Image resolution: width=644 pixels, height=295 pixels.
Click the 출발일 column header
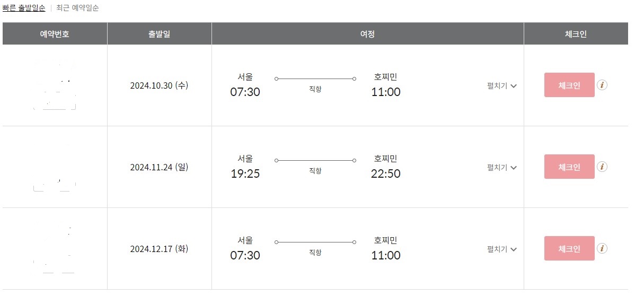coord(159,34)
